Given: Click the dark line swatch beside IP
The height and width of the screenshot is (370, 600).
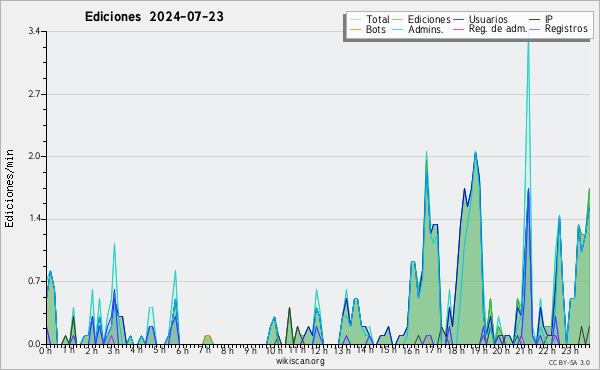Looking at the screenshot, I should (535, 20).
